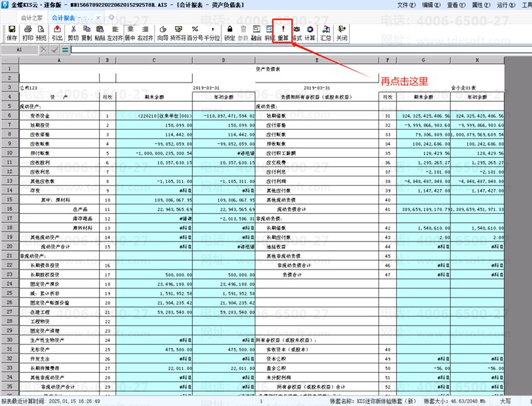Open the 文件 (File) menu

[406, 5]
